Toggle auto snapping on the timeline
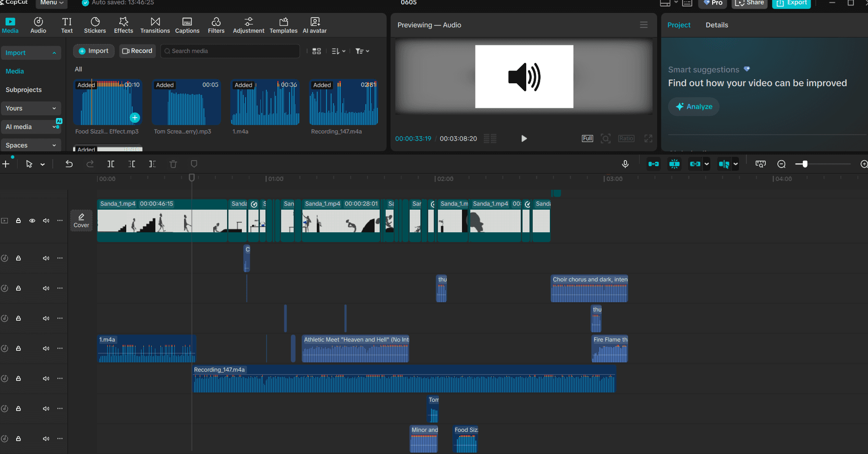Screen dimensions: 868x454 click(x=675, y=164)
